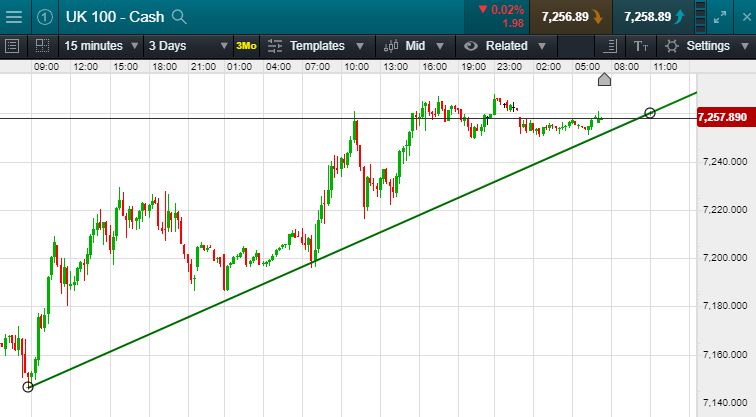The image size is (756, 417).
Task: Click the 3Mo quick range button
Action: tap(246, 46)
